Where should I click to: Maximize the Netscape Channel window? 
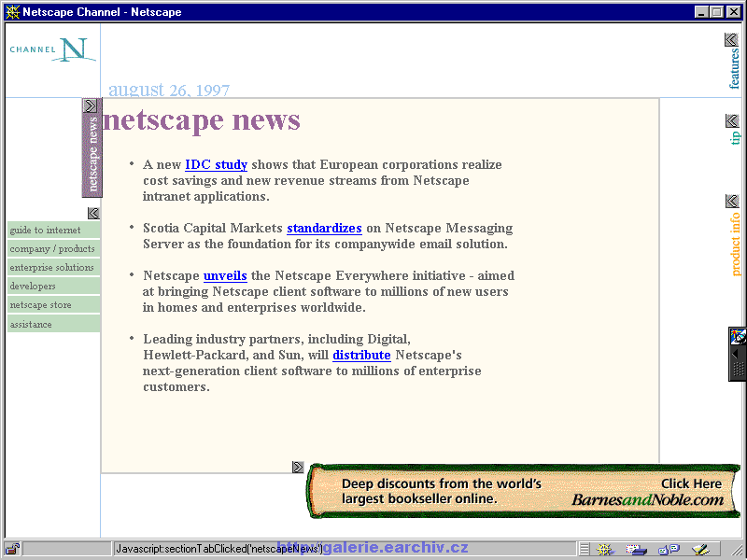(716, 12)
